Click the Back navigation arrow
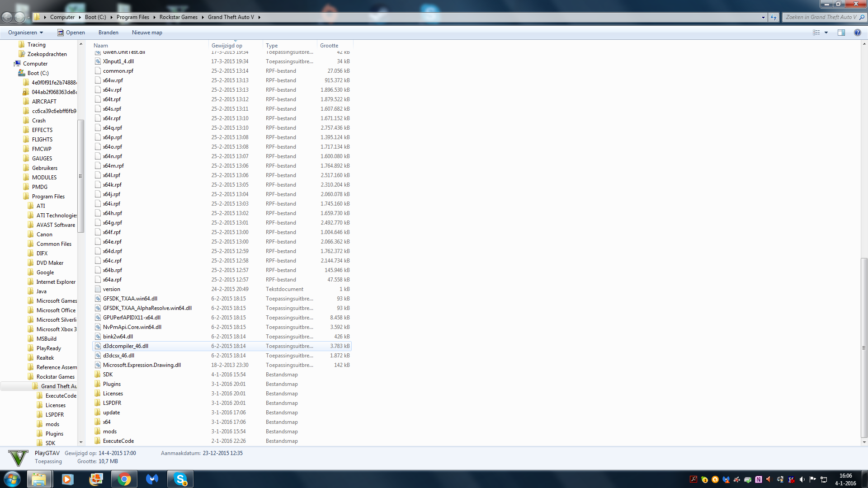Viewport: 868px width, 488px height. click(7, 17)
